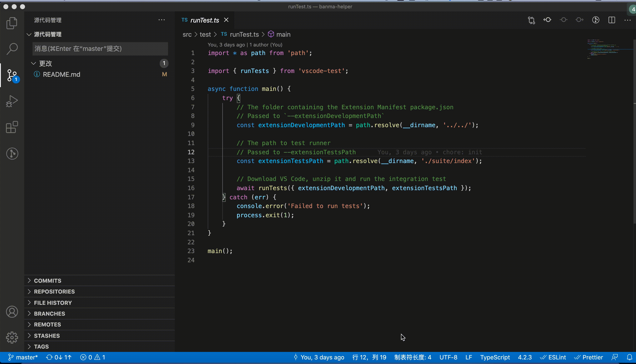Click the changes count badge showing 1
Viewport: 636px width, 364px height.
click(164, 63)
